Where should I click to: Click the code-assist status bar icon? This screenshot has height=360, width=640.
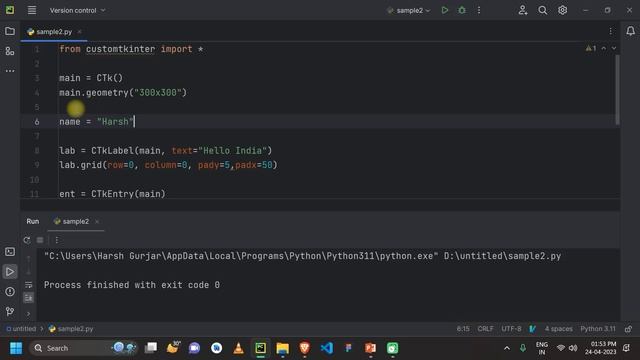(x=533, y=329)
